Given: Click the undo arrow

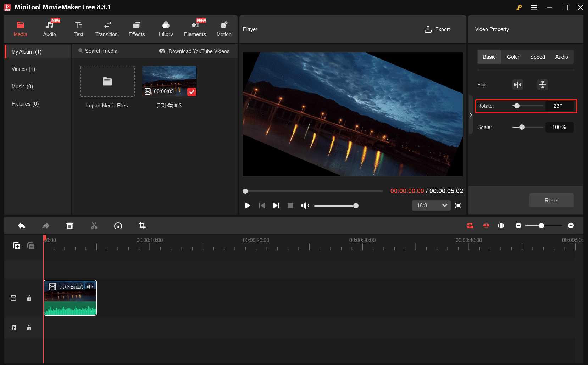Looking at the screenshot, I should [22, 226].
